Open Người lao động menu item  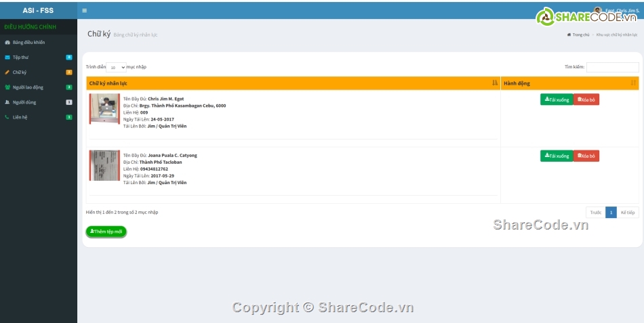click(x=39, y=87)
